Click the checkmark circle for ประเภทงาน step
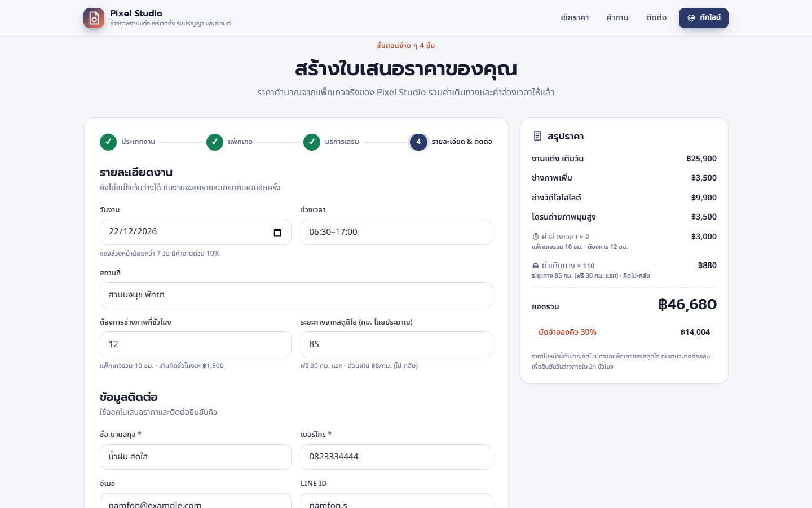Screen dimensions: 812x508 (x=108, y=142)
